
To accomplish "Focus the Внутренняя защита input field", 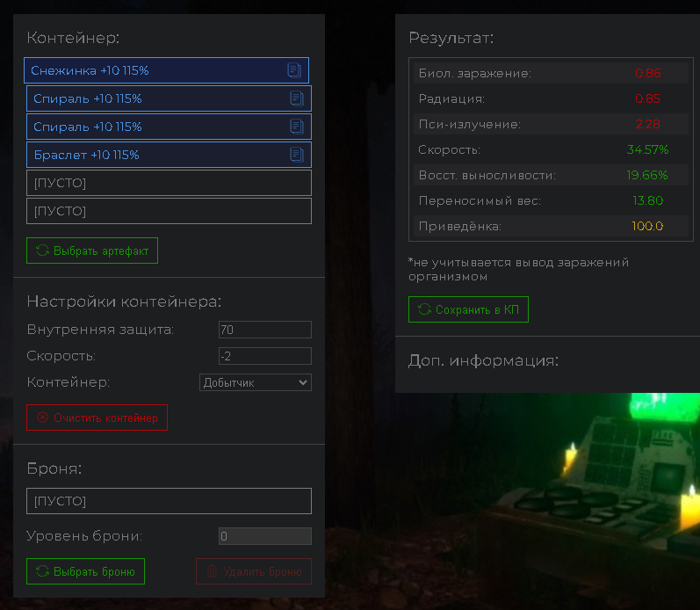I will pyautogui.click(x=264, y=330).
